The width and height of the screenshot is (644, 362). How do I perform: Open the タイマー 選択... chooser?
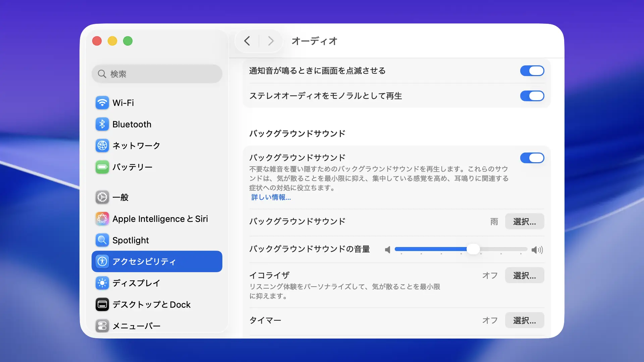(524, 320)
